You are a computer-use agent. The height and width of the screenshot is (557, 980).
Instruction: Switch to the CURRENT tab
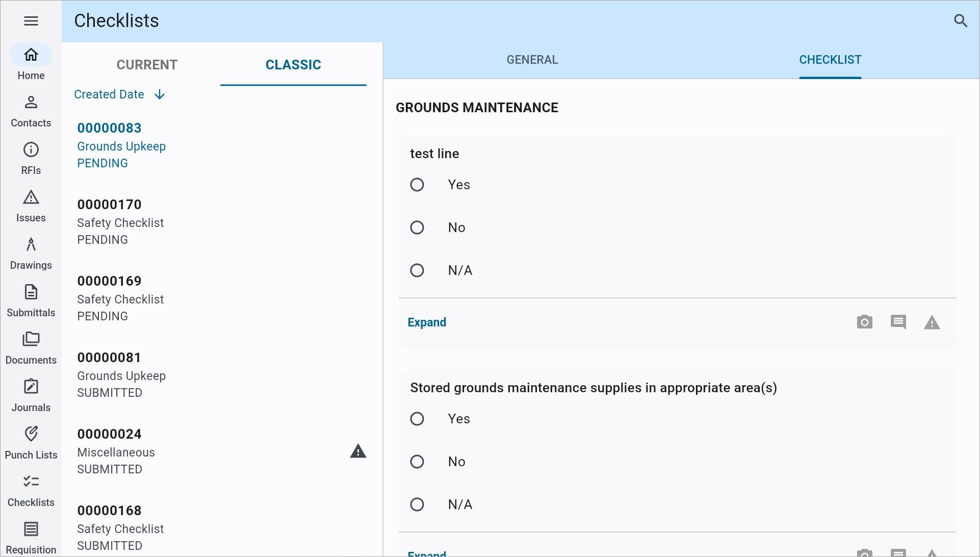pyautogui.click(x=147, y=65)
